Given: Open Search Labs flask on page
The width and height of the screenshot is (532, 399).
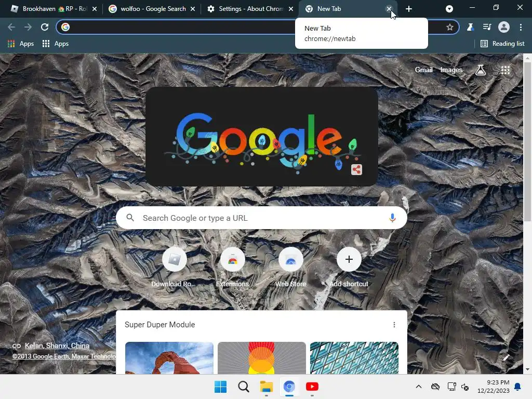Looking at the screenshot, I should pos(481,70).
